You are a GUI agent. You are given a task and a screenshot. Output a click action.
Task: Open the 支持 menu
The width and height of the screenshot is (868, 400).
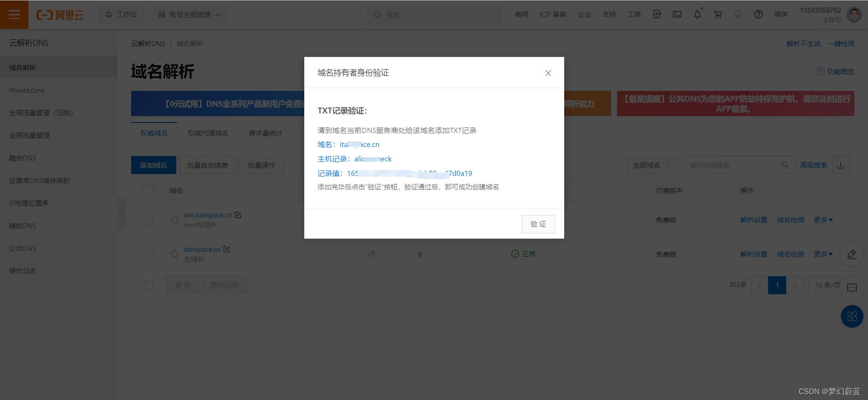609,14
